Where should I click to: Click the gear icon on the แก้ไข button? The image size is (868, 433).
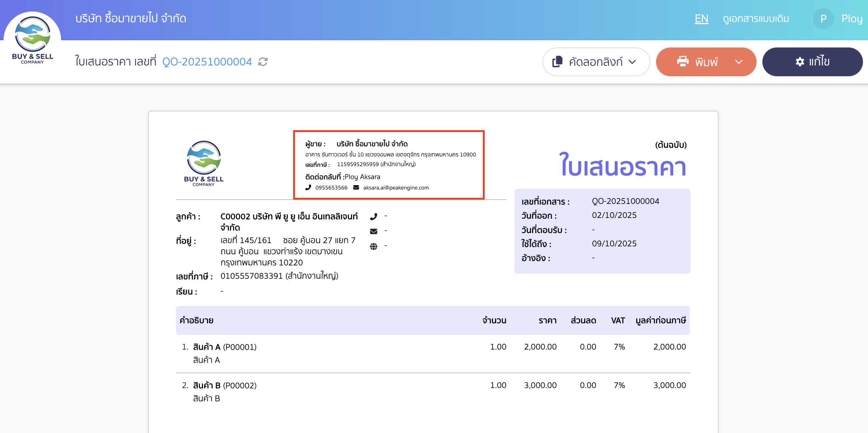[800, 61]
